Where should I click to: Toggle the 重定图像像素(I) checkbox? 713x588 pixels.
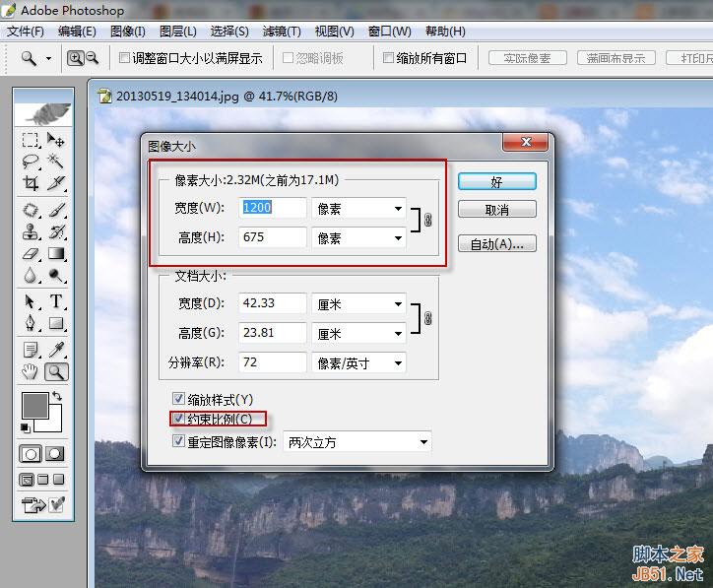point(178,441)
